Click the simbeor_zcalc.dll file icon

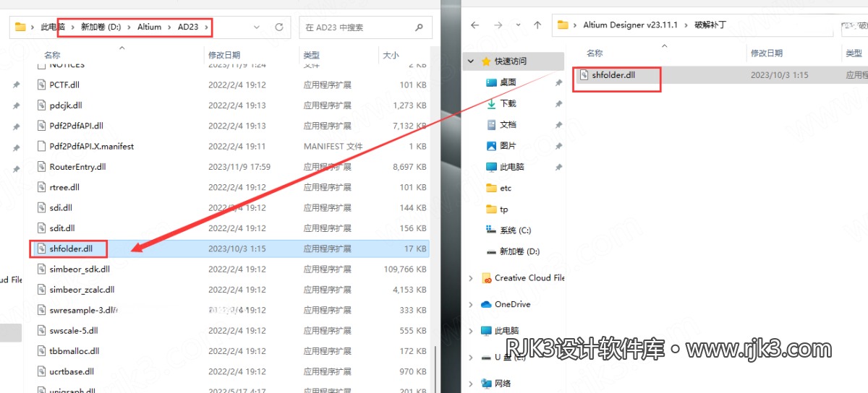pyautogui.click(x=43, y=290)
